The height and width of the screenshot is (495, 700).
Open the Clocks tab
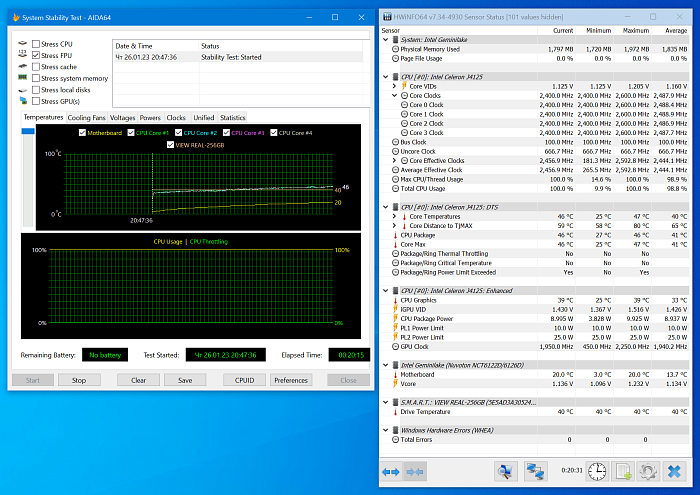tap(176, 118)
